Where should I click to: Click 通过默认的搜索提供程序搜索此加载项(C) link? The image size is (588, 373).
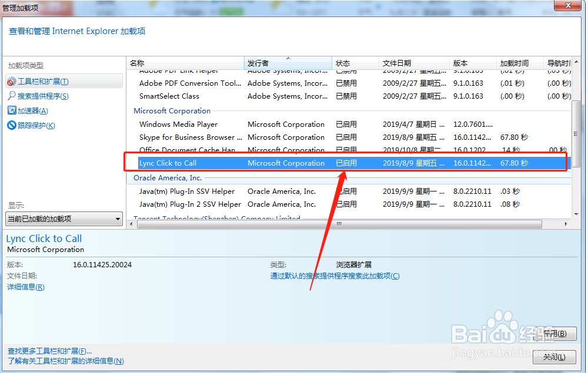click(335, 276)
